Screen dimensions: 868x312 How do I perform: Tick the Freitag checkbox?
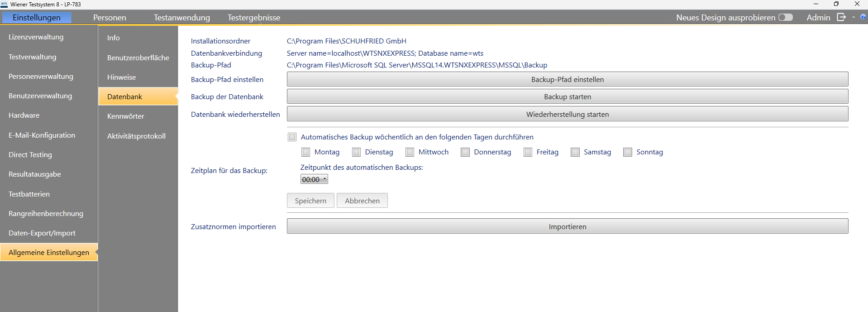528,152
